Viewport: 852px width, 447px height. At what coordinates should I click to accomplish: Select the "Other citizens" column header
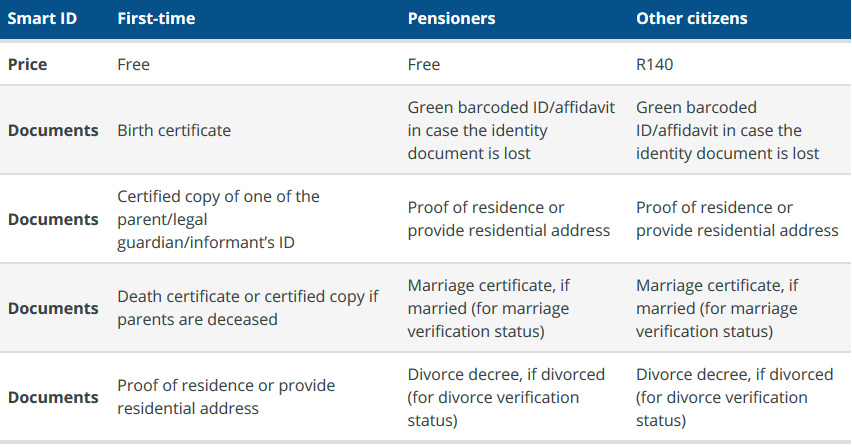point(691,18)
